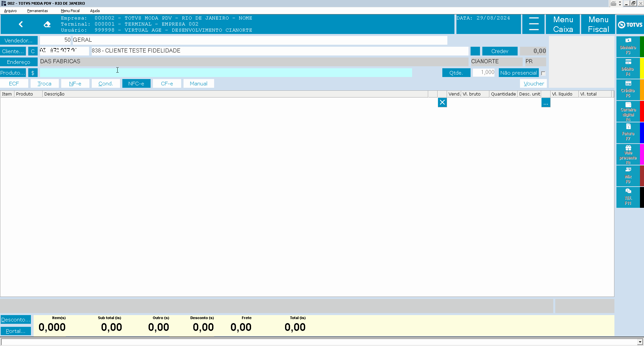Choose Crédito F5 payment
The height and width of the screenshot is (346, 644).
tap(628, 89)
